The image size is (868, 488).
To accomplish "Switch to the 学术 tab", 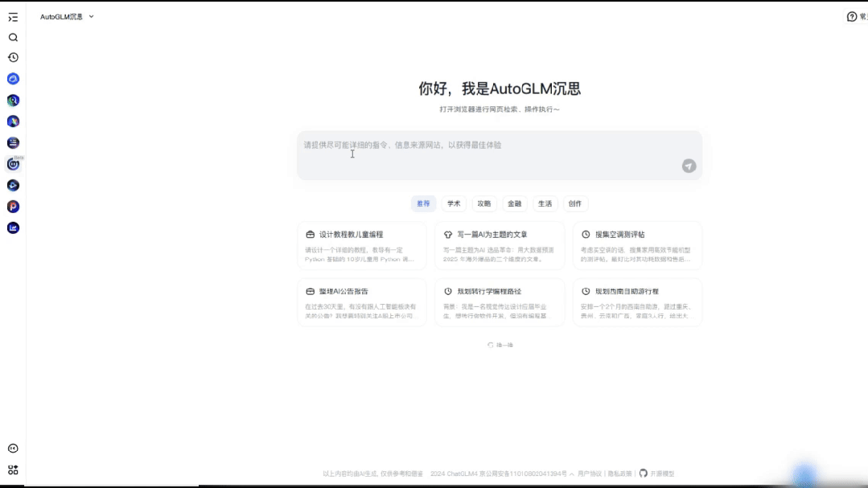I will tap(454, 203).
